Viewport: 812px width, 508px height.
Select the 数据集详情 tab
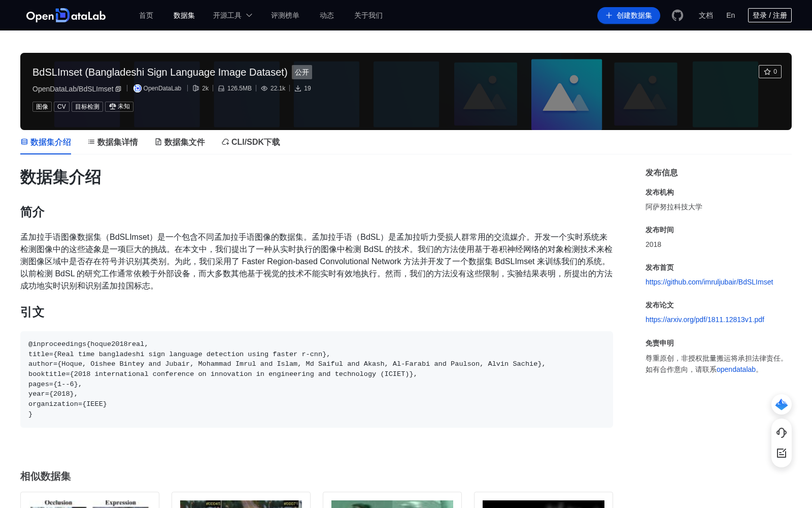113,142
